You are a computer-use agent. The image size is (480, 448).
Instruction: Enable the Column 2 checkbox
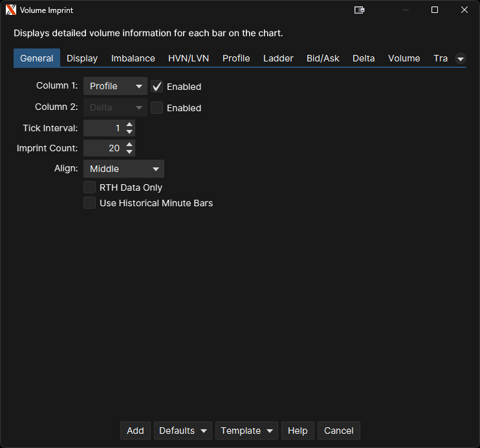tap(157, 108)
